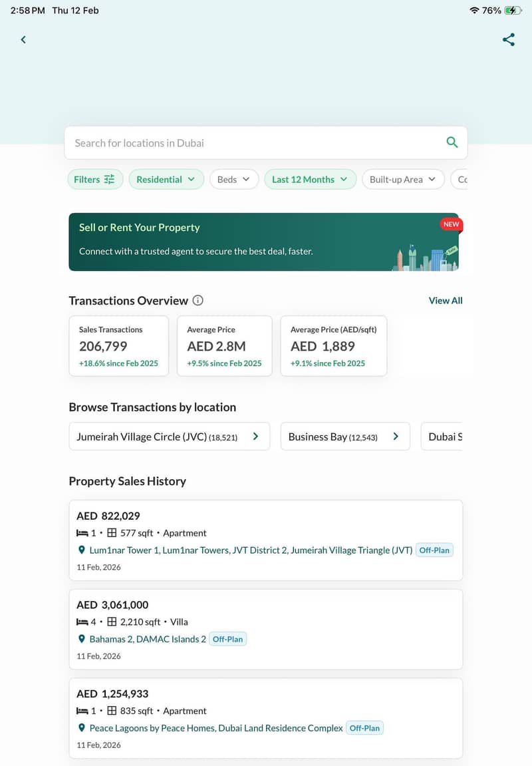Tap Off-Plan tag on Lum1nar Tower listing

434,550
